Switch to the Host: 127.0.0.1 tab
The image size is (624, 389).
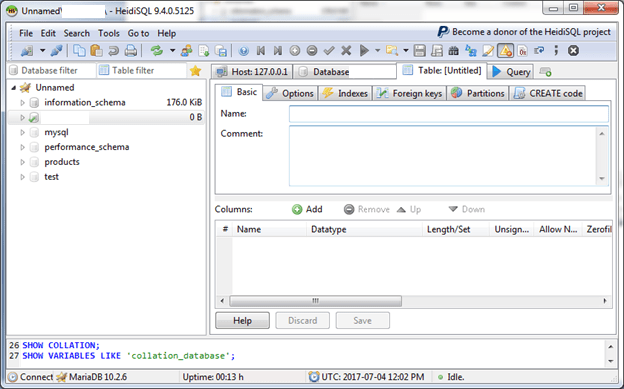point(252,72)
